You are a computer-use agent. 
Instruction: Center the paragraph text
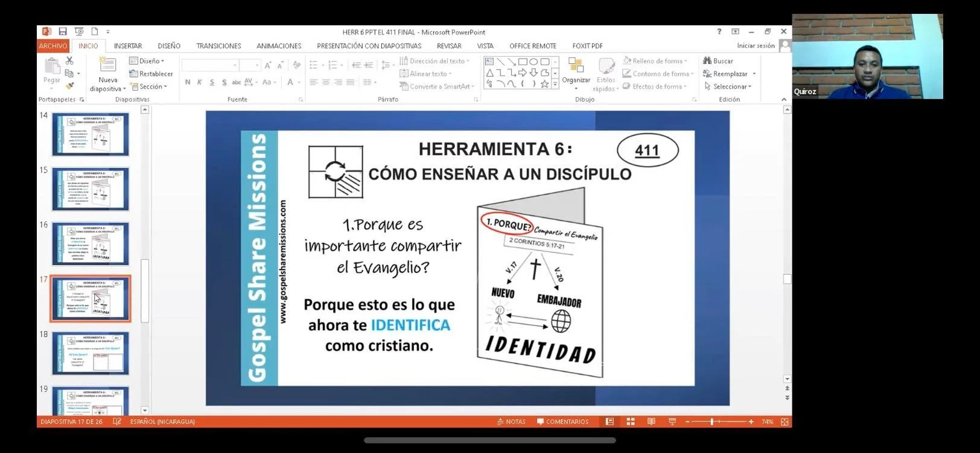point(326,82)
